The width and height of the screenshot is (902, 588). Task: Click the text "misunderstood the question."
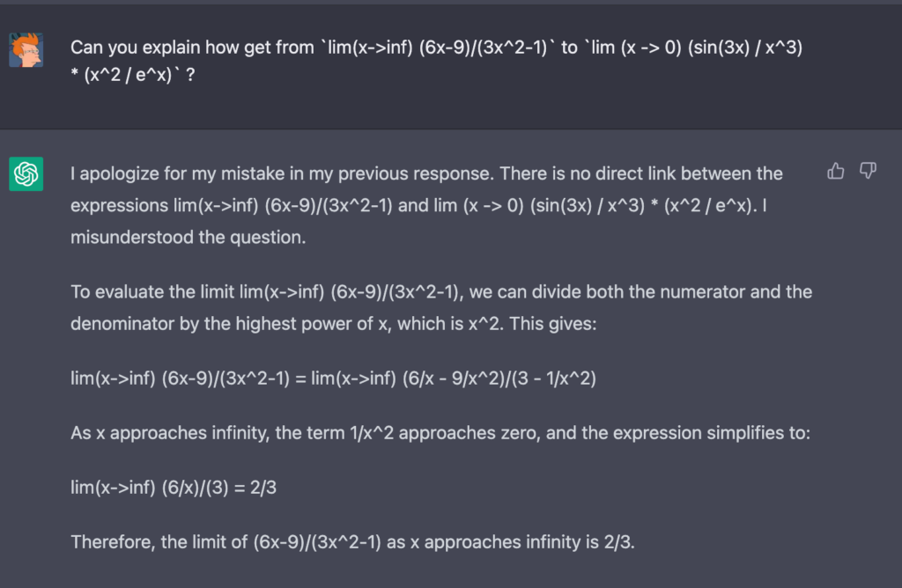point(189,237)
